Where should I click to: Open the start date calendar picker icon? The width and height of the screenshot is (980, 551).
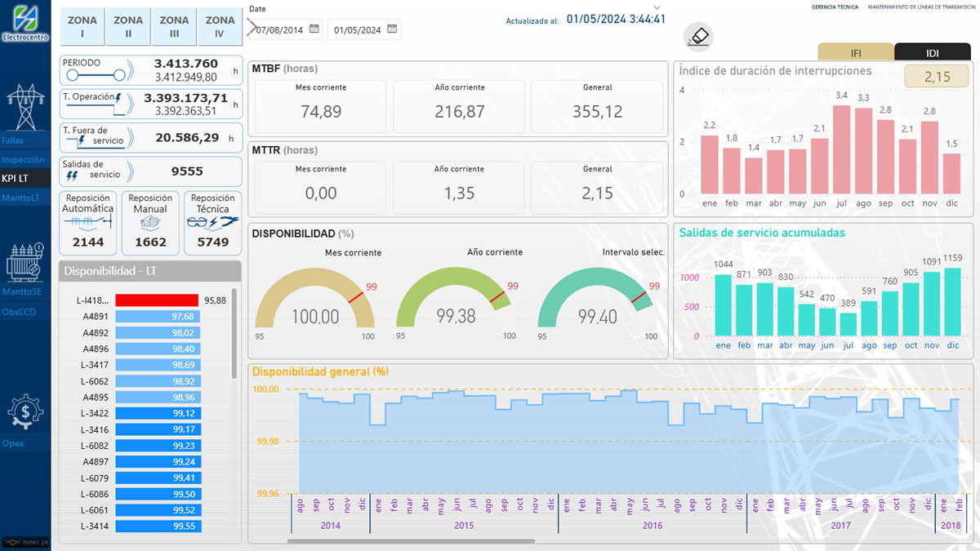(314, 29)
